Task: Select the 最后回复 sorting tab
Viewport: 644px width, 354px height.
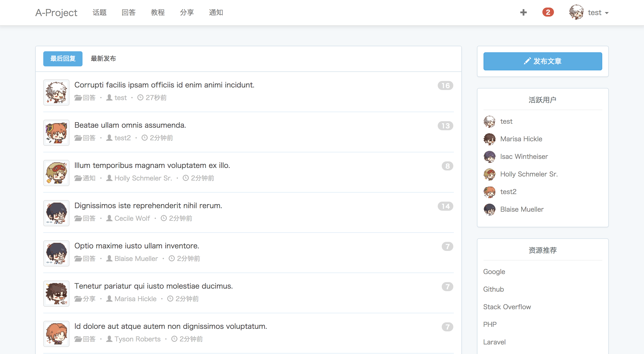Action: point(63,59)
